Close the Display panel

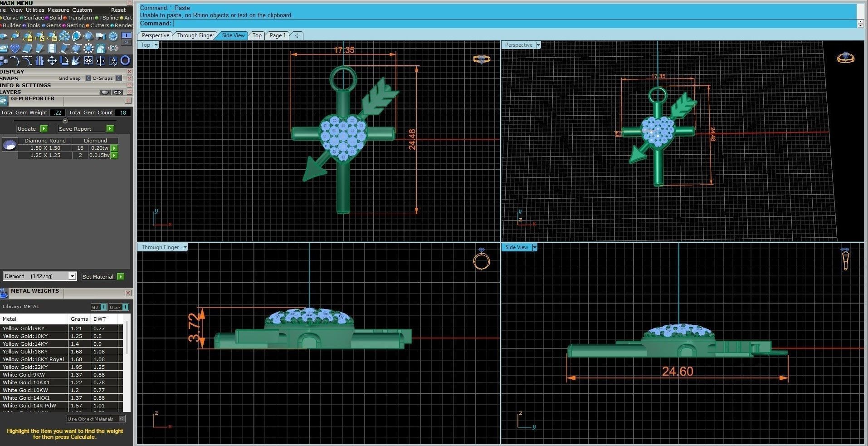point(129,72)
